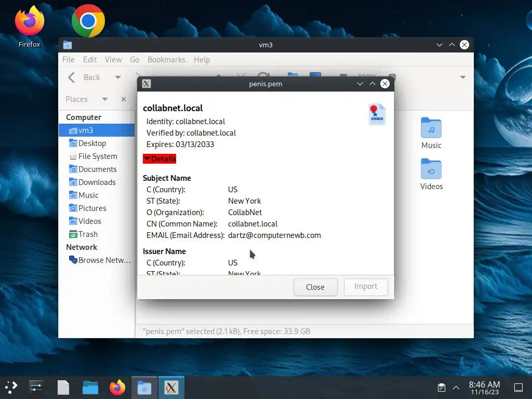Click the email dartz@computernewb.com value
532x399 pixels.
[274, 235]
